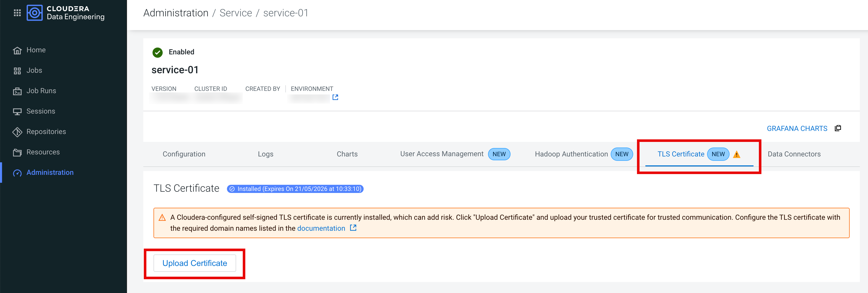Open the app switcher grid icon
The width and height of the screenshot is (868, 293).
coord(17,13)
